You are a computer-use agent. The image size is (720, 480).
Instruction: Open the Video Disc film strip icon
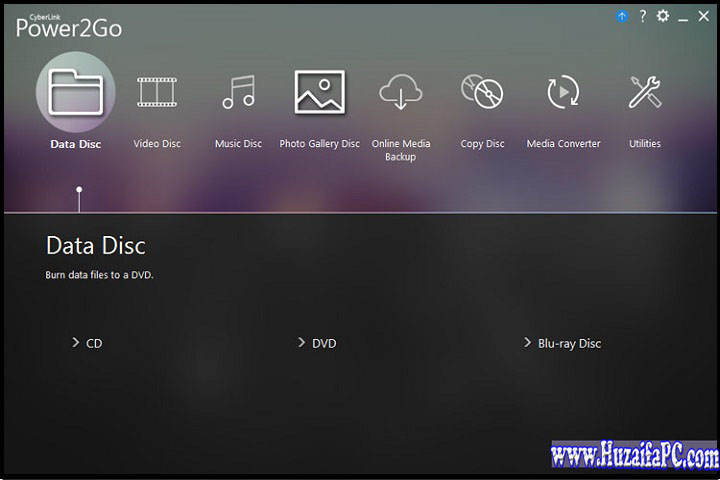[x=157, y=92]
